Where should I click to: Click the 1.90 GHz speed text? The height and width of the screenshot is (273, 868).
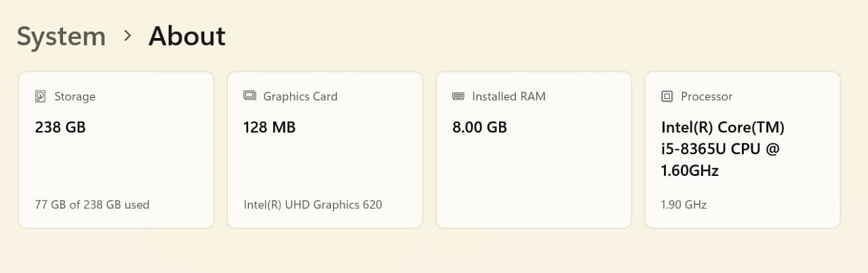coord(684,204)
